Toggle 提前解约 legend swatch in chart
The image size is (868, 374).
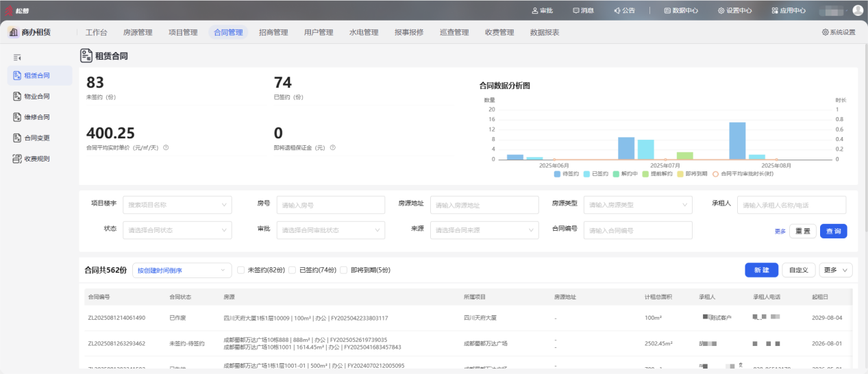645,174
